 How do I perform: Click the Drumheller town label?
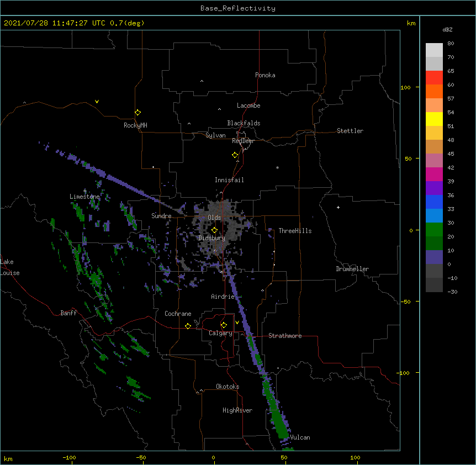pos(352,269)
